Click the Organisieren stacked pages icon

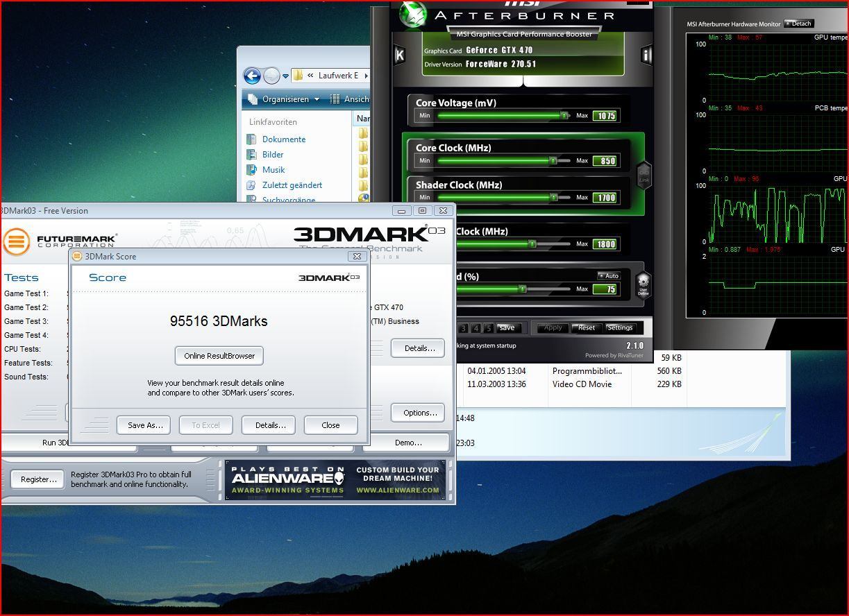(253, 99)
